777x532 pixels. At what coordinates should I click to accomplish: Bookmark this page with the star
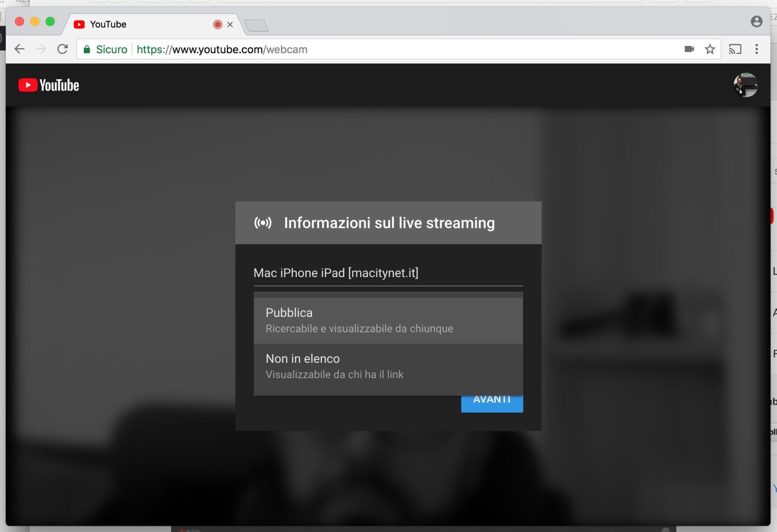click(710, 49)
